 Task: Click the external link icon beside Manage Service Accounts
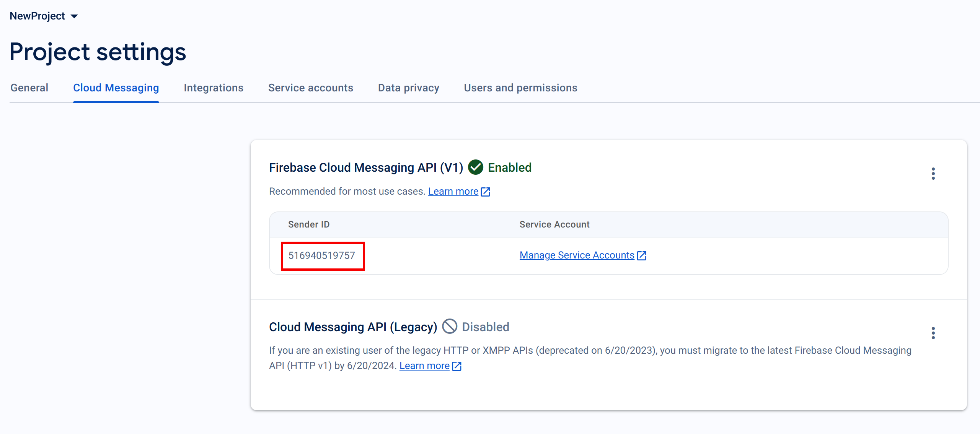point(642,255)
